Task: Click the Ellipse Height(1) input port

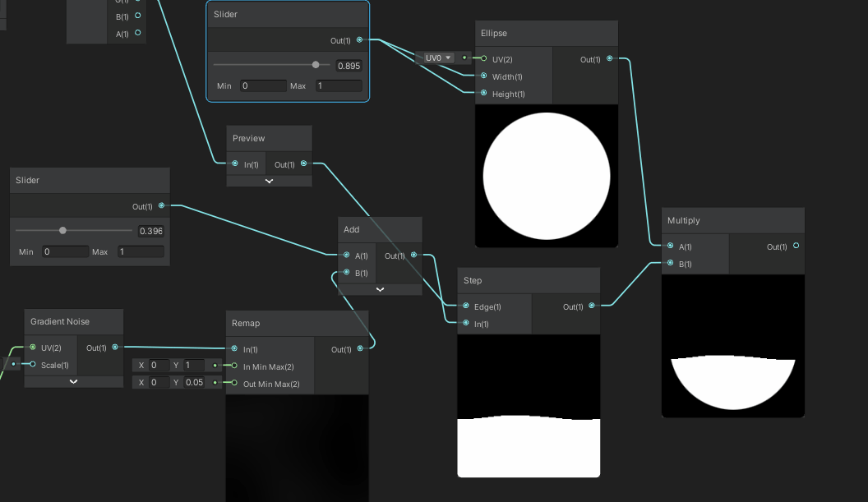Action: pyautogui.click(x=484, y=93)
